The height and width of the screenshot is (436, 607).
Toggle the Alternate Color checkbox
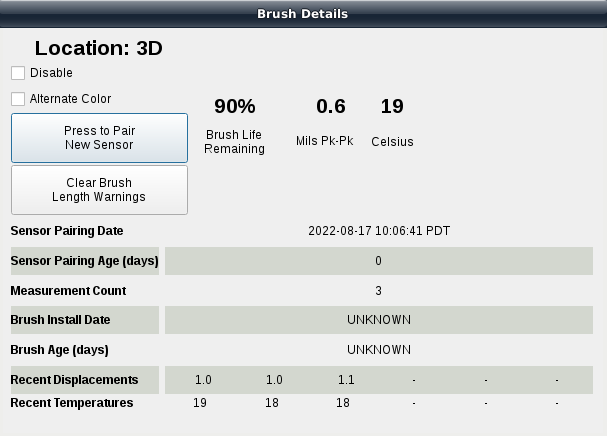pyautogui.click(x=18, y=99)
